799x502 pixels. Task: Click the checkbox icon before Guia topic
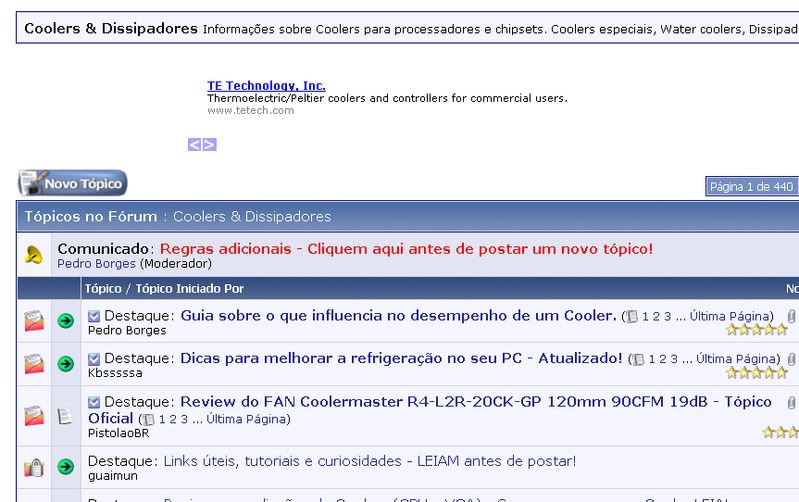[x=94, y=316]
